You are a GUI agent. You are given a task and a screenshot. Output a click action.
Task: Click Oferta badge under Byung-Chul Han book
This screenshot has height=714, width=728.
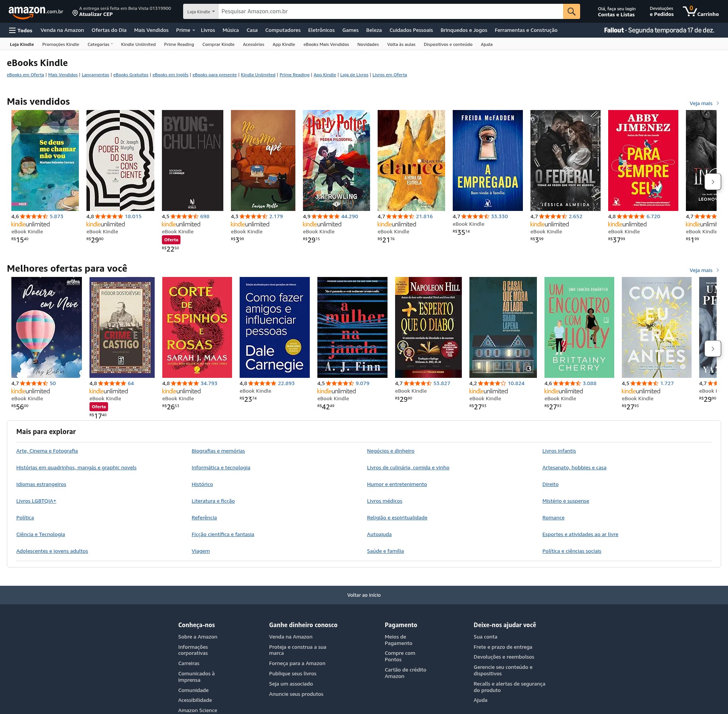(171, 240)
